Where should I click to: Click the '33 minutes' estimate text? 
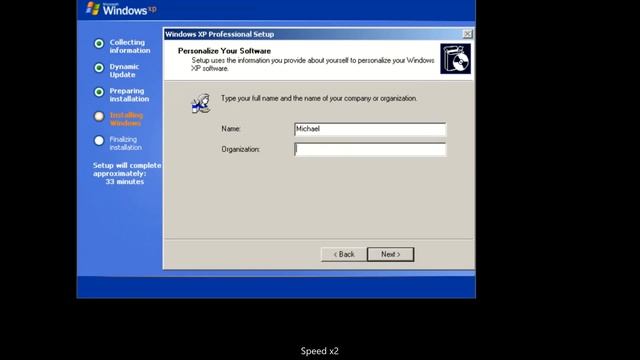pos(125,182)
